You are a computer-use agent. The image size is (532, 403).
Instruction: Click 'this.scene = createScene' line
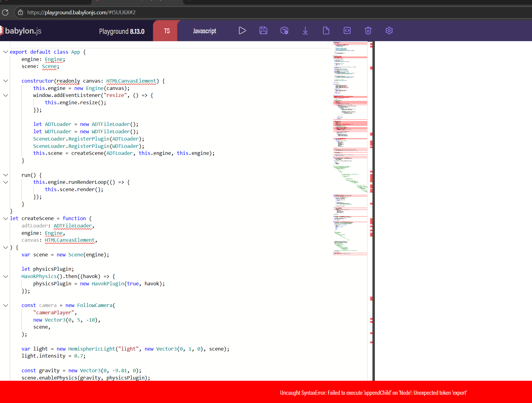coord(124,153)
